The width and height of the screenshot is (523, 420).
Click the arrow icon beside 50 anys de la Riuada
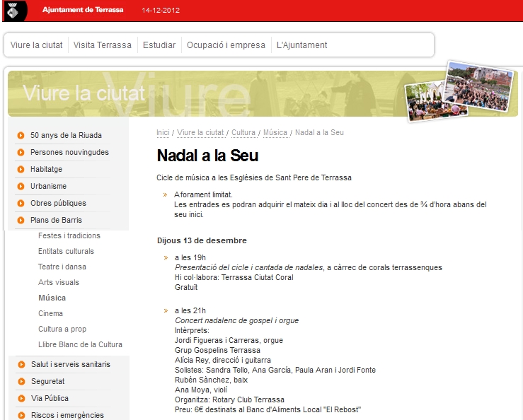point(21,135)
